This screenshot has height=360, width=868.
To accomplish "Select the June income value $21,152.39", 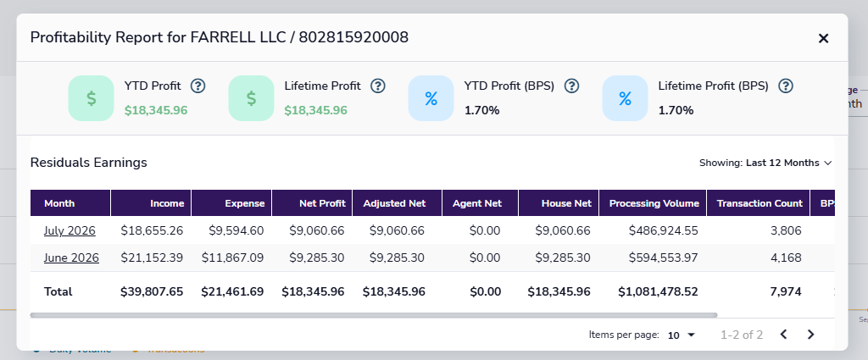I will tap(152, 258).
